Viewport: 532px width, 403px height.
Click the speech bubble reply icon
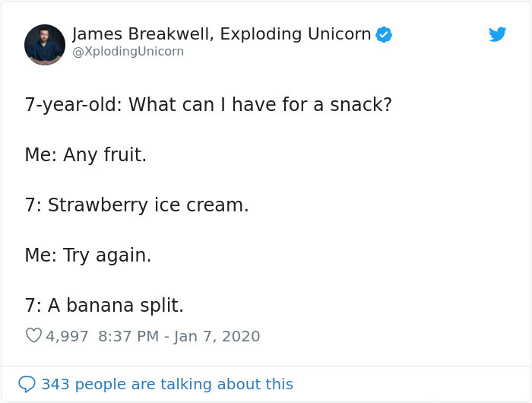pyautogui.click(x=27, y=384)
